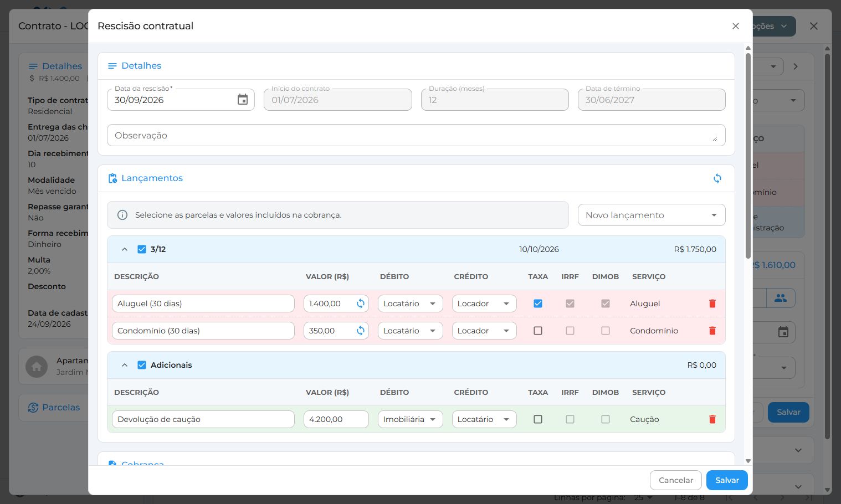This screenshot has width=841, height=504.
Task: Close the Rescisão contratual dialog
Action: (x=736, y=26)
